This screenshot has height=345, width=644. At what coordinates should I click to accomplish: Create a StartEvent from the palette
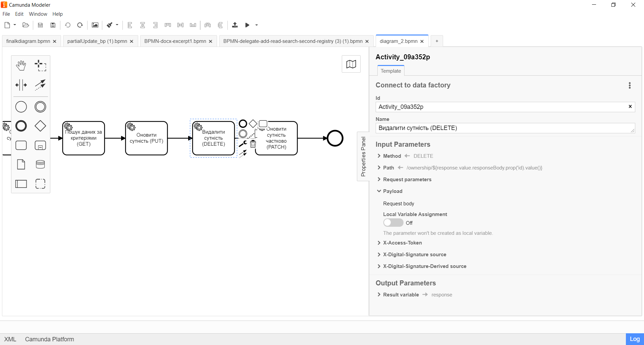click(x=21, y=107)
